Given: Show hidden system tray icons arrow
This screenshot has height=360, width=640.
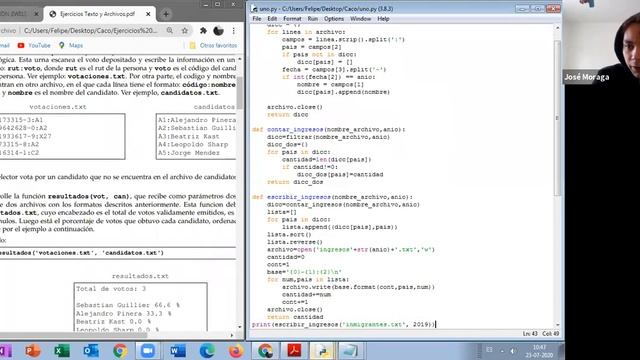Looking at the screenshot, I should coord(502,351).
